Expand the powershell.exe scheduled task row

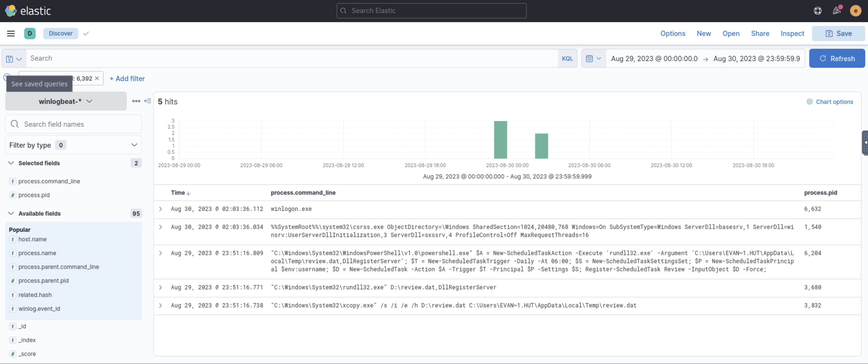tap(161, 253)
